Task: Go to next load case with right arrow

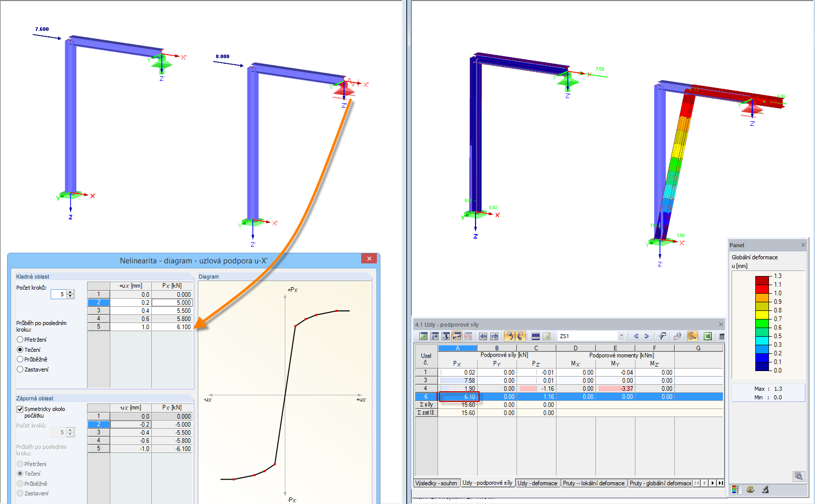Action: pyautogui.click(x=647, y=336)
